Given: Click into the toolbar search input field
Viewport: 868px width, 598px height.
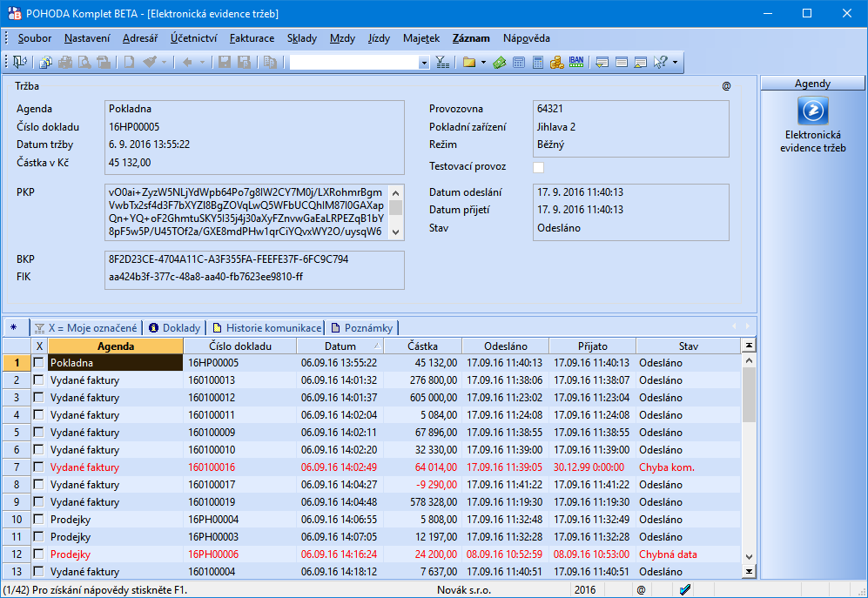Looking at the screenshot, I should (x=354, y=63).
